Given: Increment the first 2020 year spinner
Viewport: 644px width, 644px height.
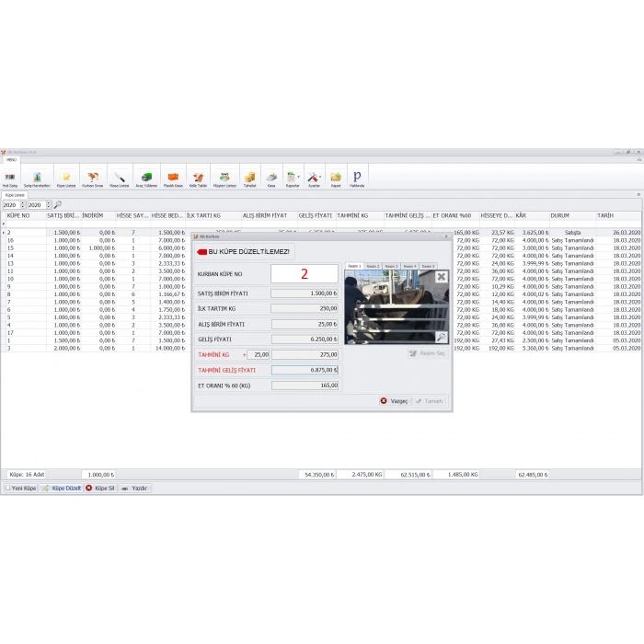Looking at the screenshot, I should (22, 203).
